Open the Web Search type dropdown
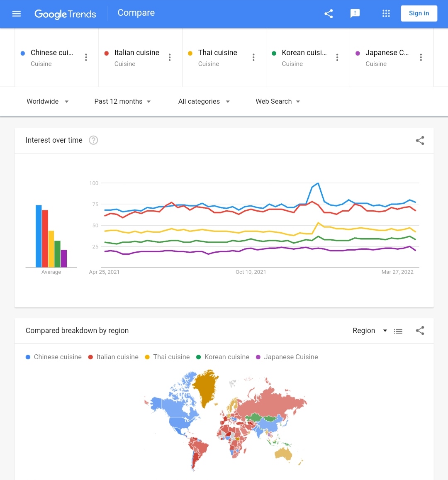This screenshot has width=448, height=480. (x=278, y=101)
